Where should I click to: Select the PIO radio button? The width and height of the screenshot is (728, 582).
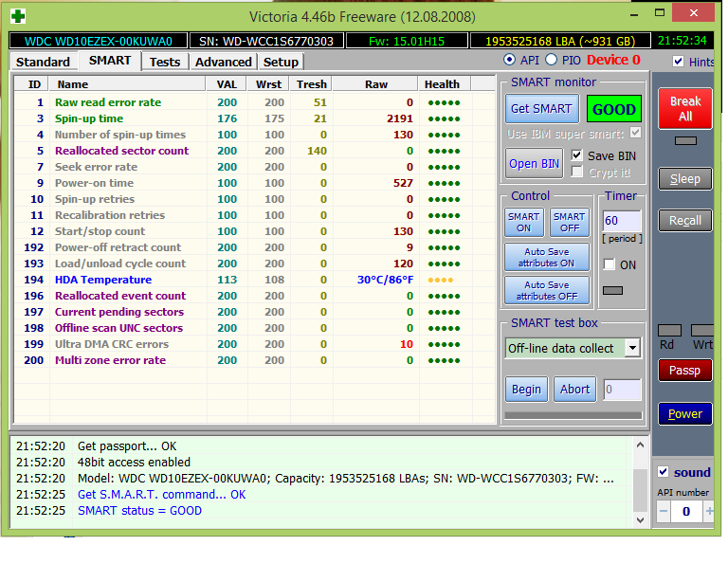pos(552,60)
